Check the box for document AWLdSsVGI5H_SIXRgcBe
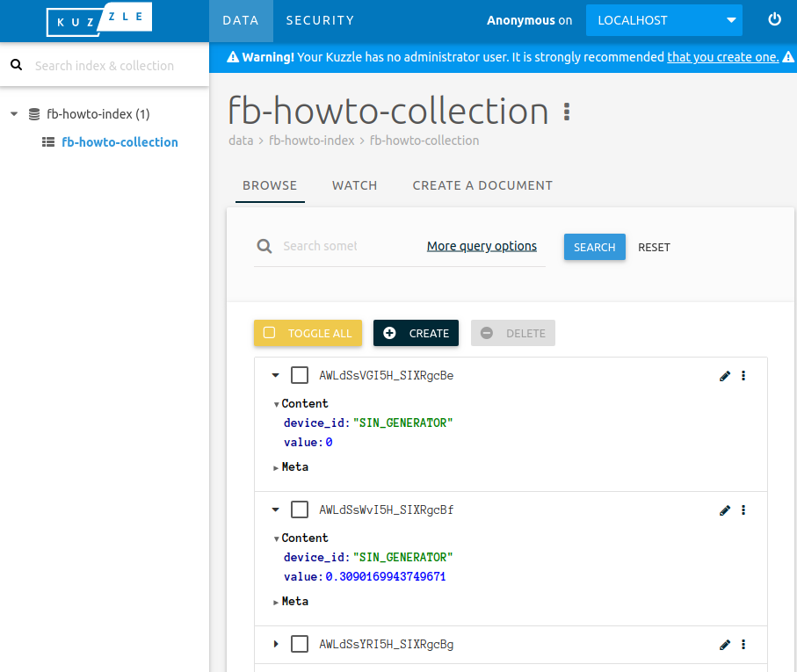The image size is (797, 672). 300,376
